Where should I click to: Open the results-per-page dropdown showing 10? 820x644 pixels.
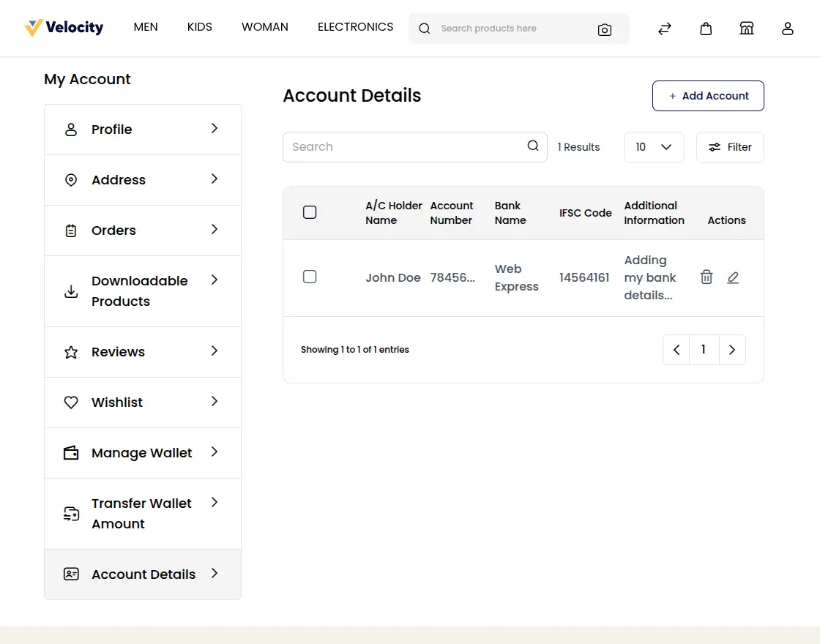coord(653,146)
